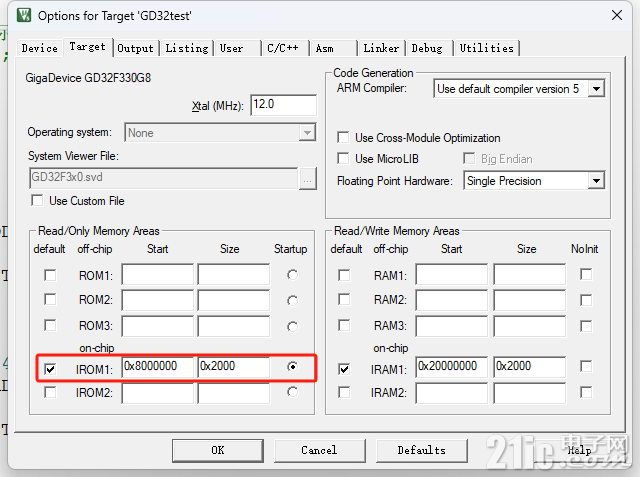Image resolution: width=640 pixels, height=477 pixels.
Task: Enable NoInit for RAM3
Action: (x=586, y=326)
